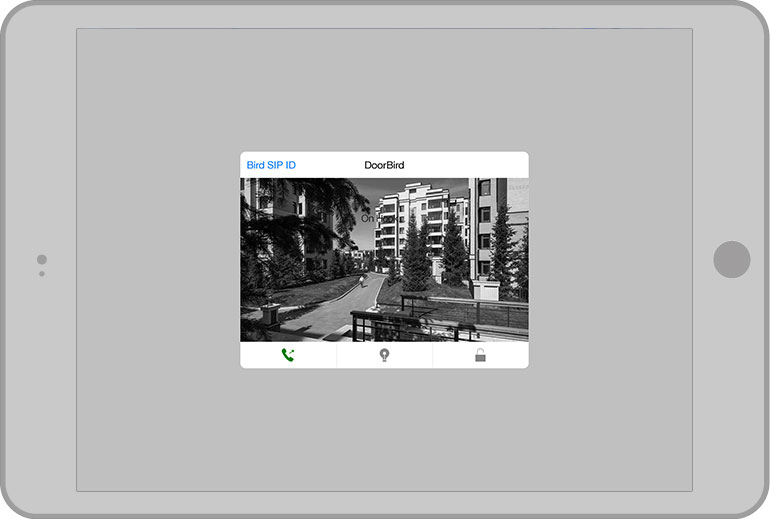The height and width of the screenshot is (519, 770).
Task: Turn on the light via bulb icon
Action: 384,355
